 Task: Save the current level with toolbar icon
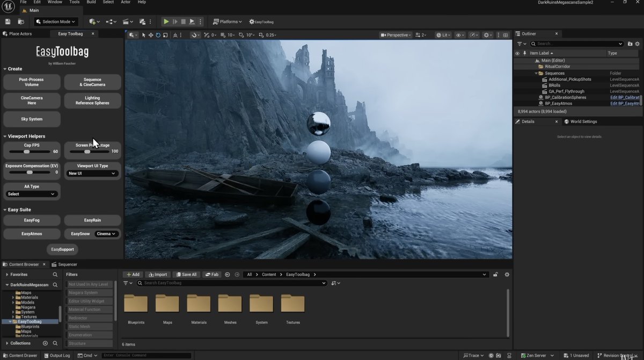[x=8, y=21]
